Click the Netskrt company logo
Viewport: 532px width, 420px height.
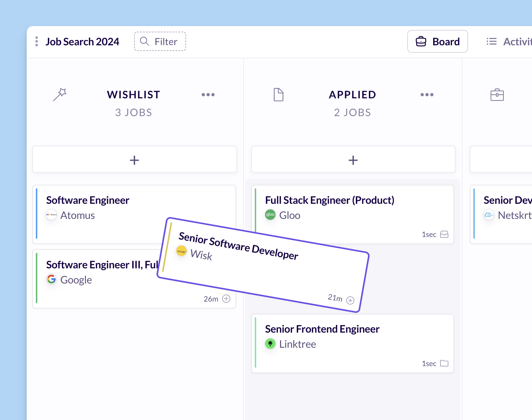coord(489,215)
